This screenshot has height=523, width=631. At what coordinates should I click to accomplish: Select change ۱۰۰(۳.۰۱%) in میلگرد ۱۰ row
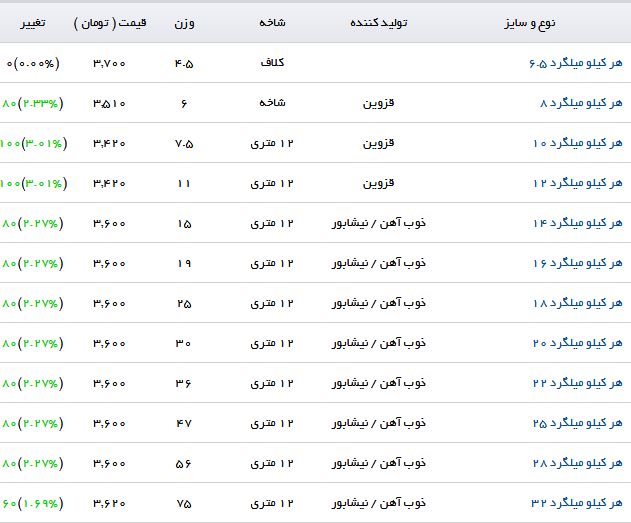(34, 144)
